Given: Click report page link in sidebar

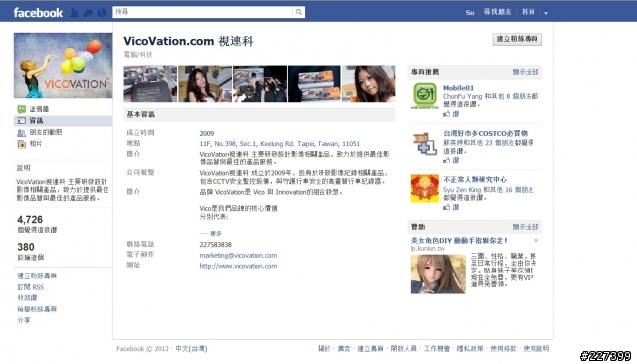Looking at the screenshot, I should [37, 309].
